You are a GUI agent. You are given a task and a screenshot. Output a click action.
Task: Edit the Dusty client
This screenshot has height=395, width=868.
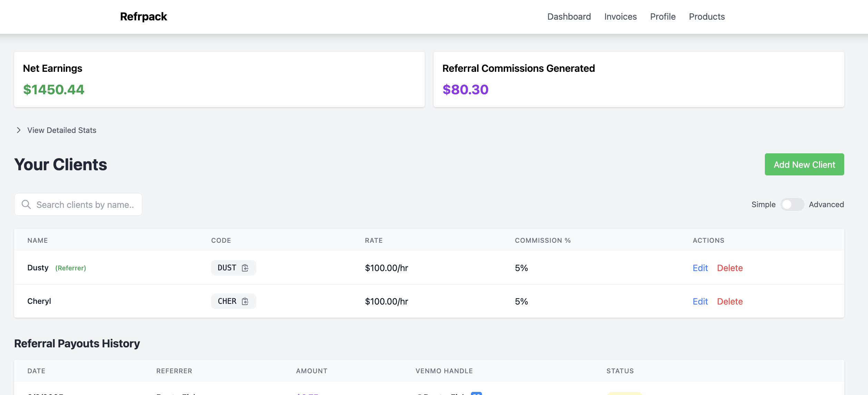(700, 268)
